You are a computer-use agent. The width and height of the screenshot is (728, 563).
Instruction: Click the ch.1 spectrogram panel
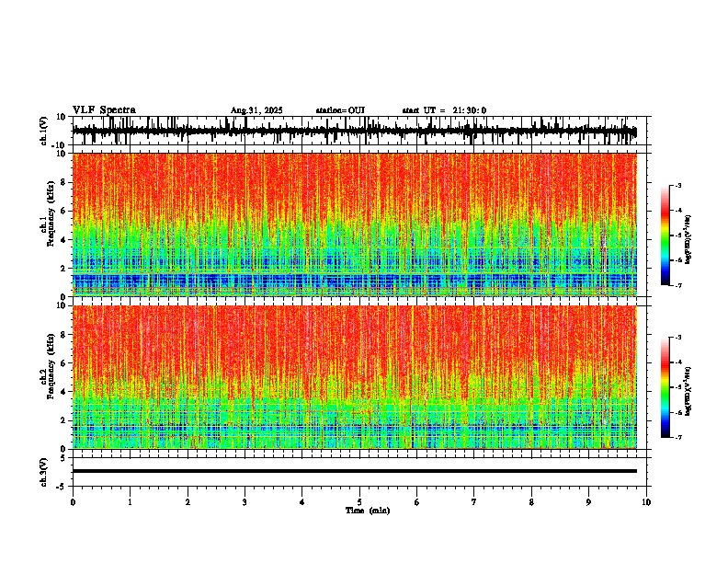[355, 224]
